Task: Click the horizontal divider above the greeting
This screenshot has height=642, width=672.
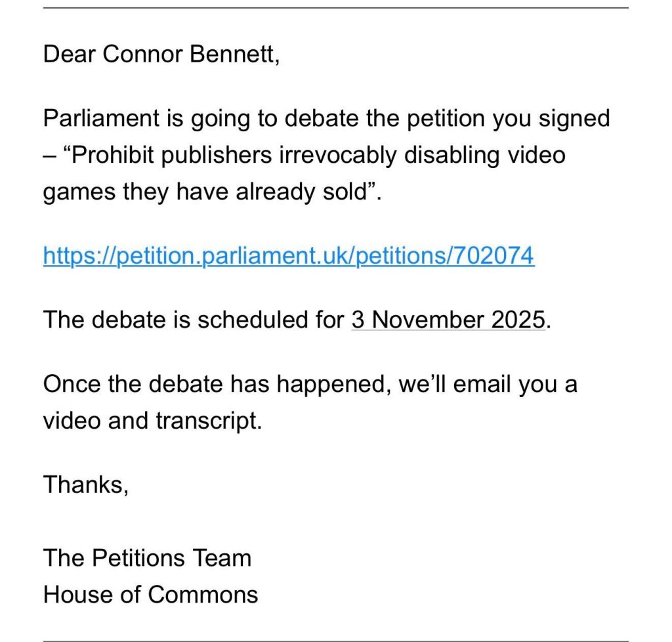Action: click(x=336, y=8)
